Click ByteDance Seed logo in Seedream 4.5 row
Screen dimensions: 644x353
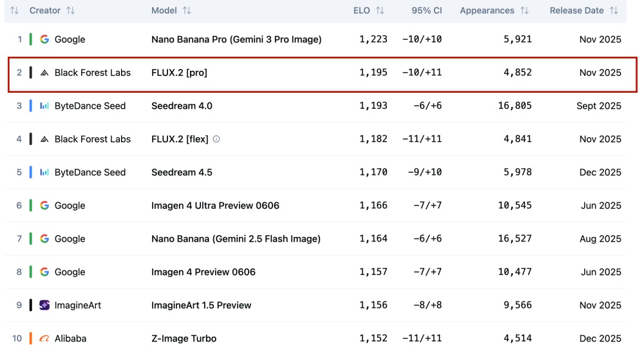[x=44, y=172]
